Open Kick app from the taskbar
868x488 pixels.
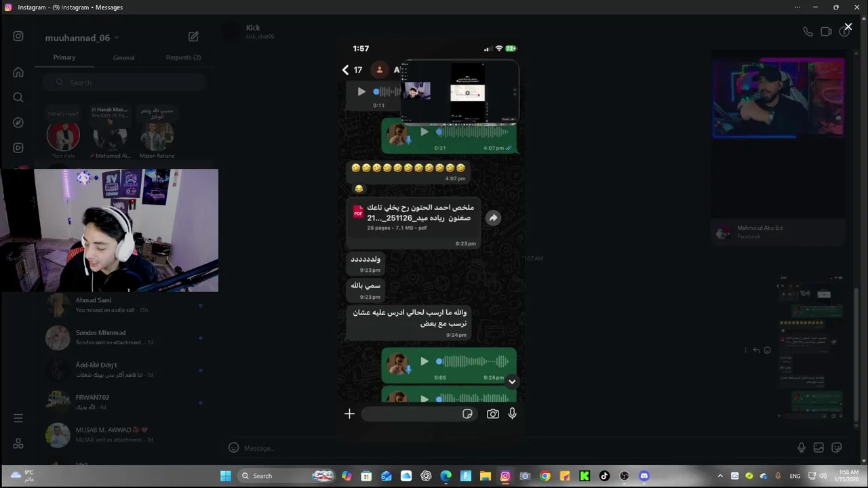point(585,476)
